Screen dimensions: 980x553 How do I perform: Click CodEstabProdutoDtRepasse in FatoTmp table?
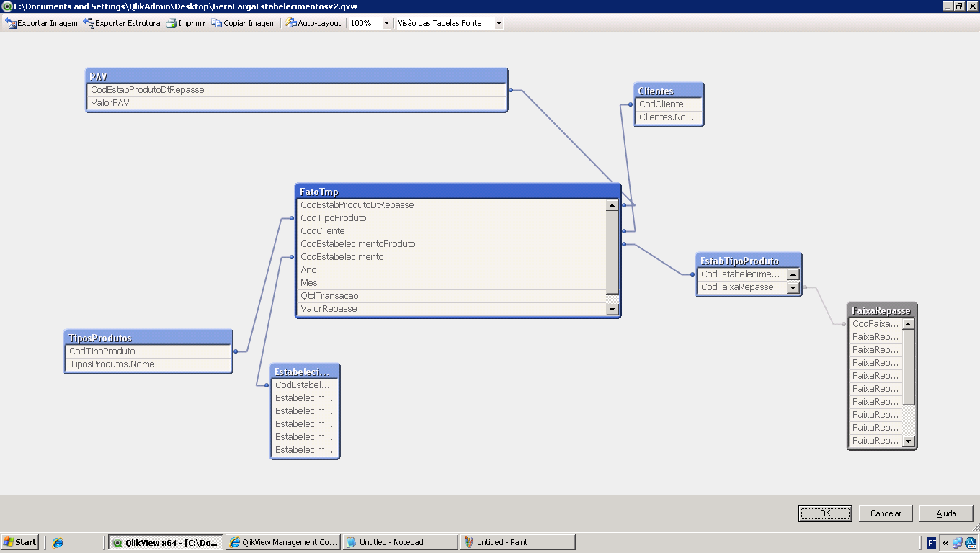pos(452,205)
